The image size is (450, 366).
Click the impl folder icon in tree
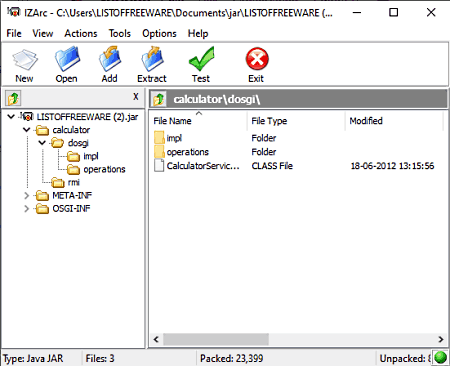point(73,156)
